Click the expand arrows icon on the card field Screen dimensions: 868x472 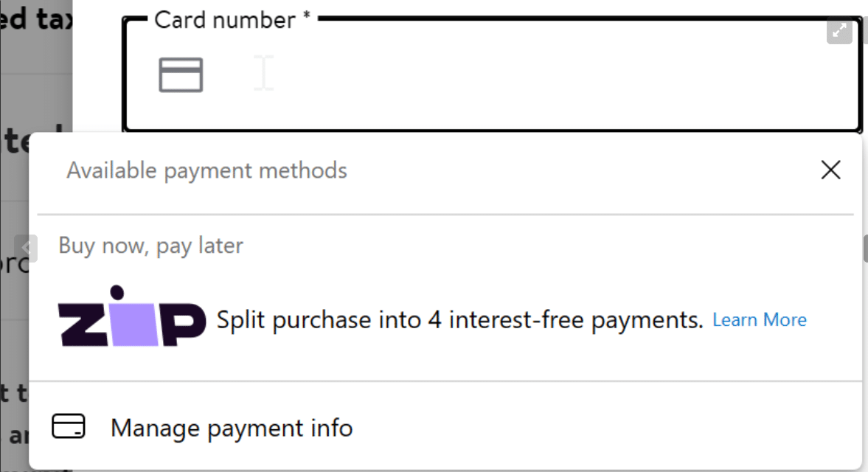pos(839,30)
